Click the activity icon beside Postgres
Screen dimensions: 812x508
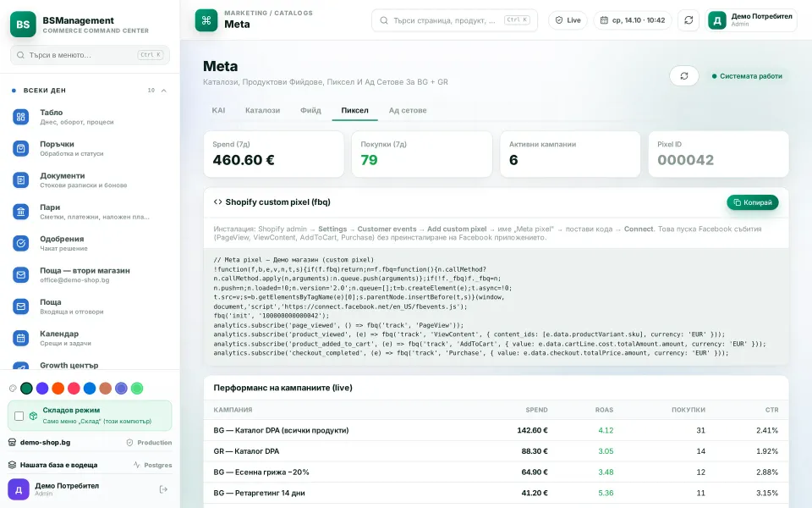point(137,465)
